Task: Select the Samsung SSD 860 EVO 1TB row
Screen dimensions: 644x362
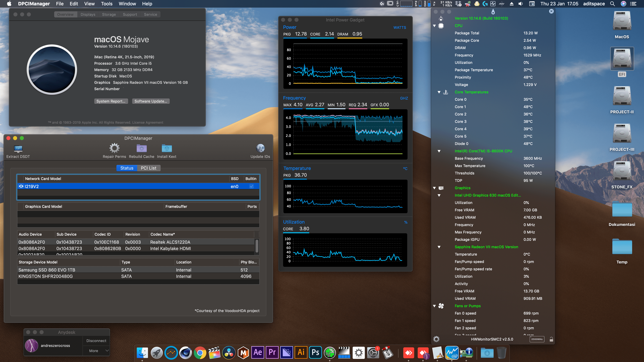Action: tap(138, 270)
